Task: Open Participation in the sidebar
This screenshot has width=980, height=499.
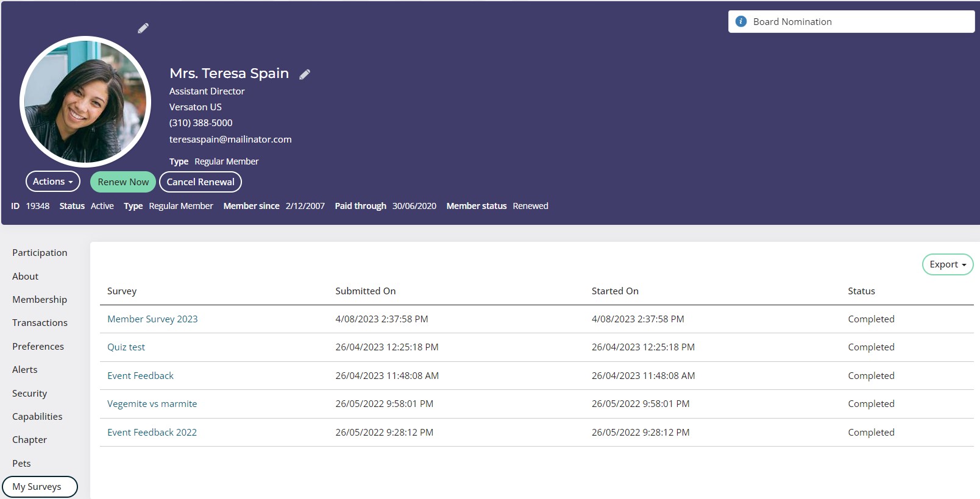Action: pyautogui.click(x=40, y=252)
